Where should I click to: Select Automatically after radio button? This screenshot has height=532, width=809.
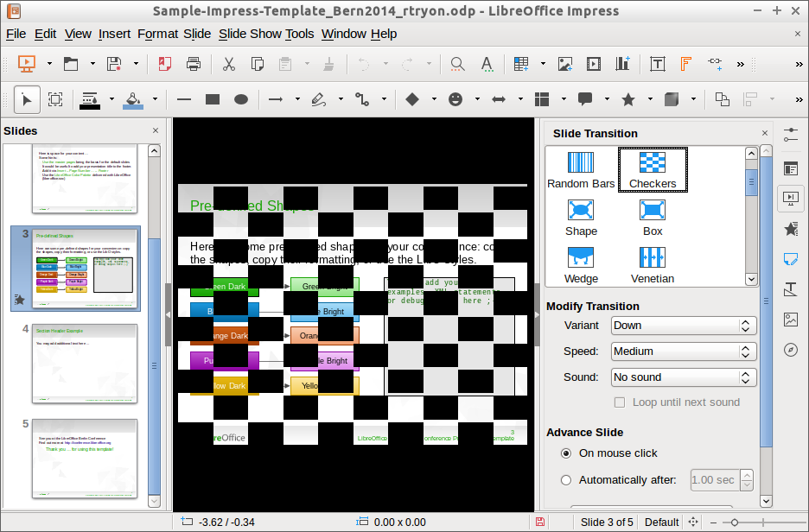(566, 480)
